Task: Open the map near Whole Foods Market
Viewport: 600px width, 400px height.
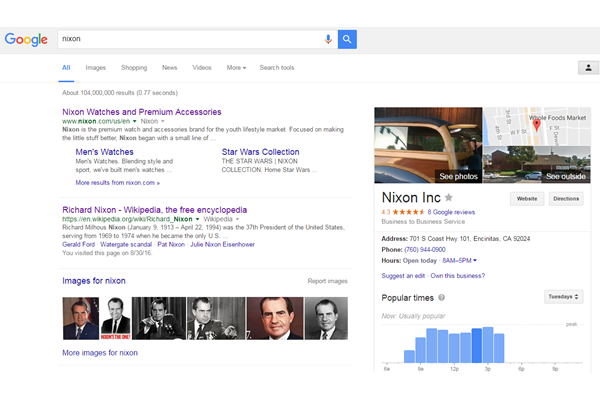Action: pyautogui.click(x=537, y=126)
